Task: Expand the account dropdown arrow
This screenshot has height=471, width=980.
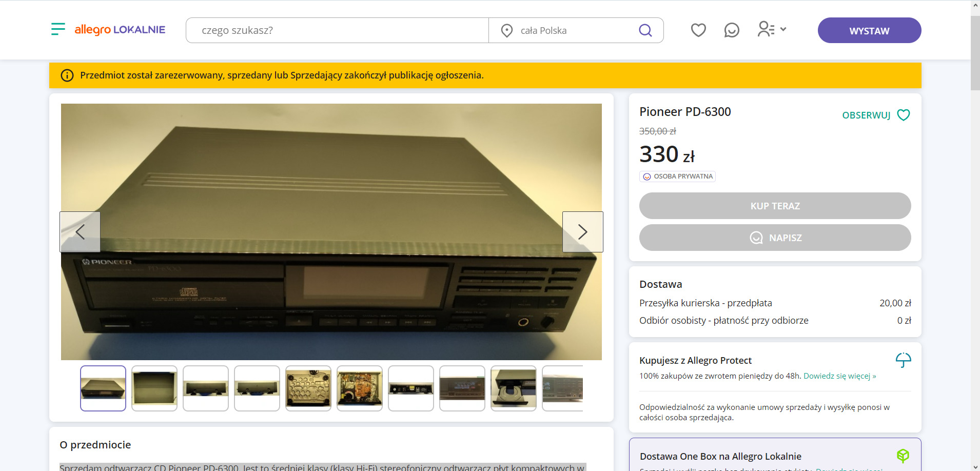Action: pyautogui.click(x=783, y=29)
